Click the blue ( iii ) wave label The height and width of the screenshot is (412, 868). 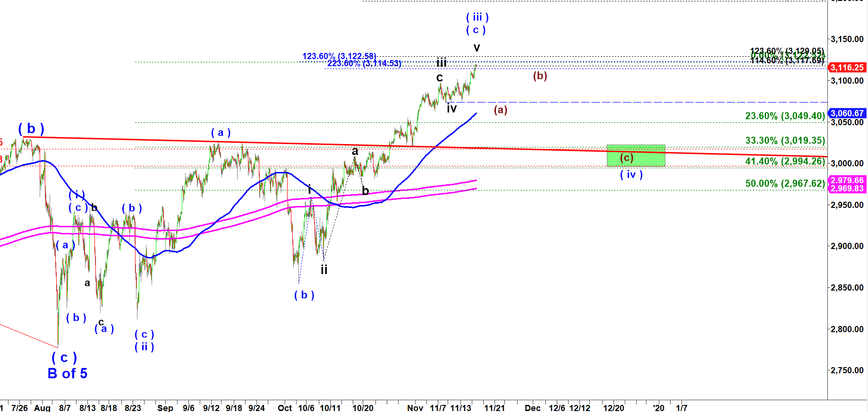pyautogui.click(x=477, y=17)
